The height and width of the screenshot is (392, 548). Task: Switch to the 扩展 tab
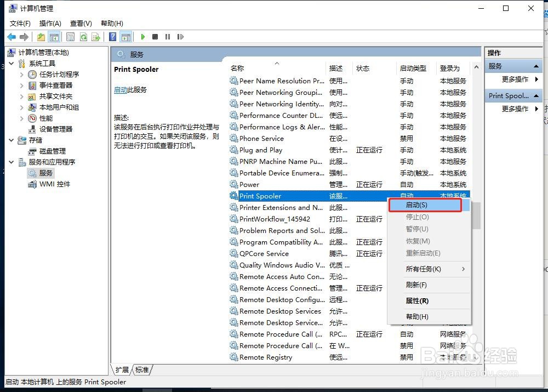click(x=122, y=370)
